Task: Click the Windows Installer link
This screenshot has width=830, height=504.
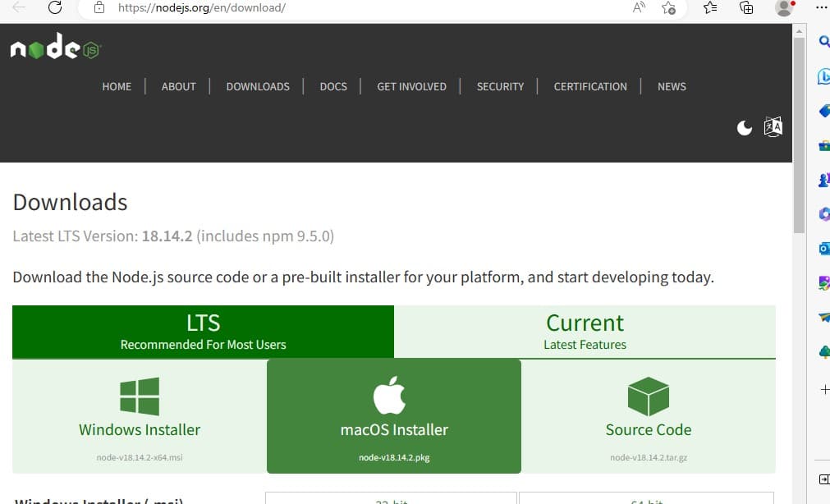Action: [x=140, y=429]
